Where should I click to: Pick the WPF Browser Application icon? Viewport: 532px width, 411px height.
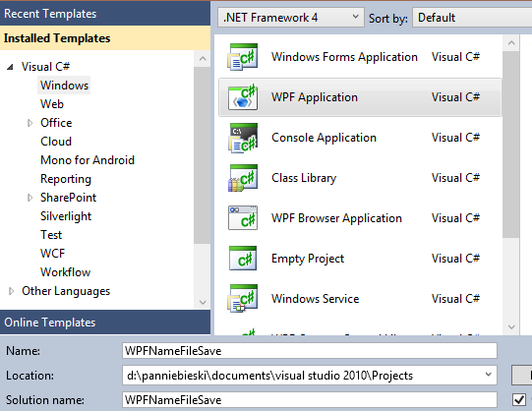click(x=243, y=218)
